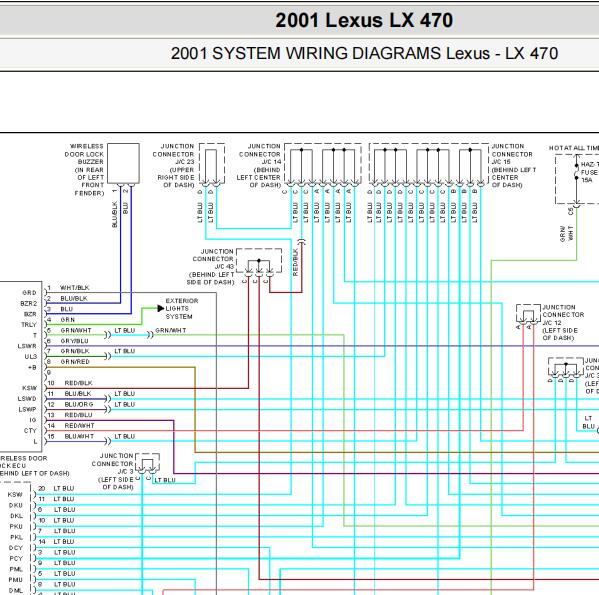Click the "BLU/ORG" wire label at pin 12
599x595 pixels.
pyautogui.click(x=79, y=404)
